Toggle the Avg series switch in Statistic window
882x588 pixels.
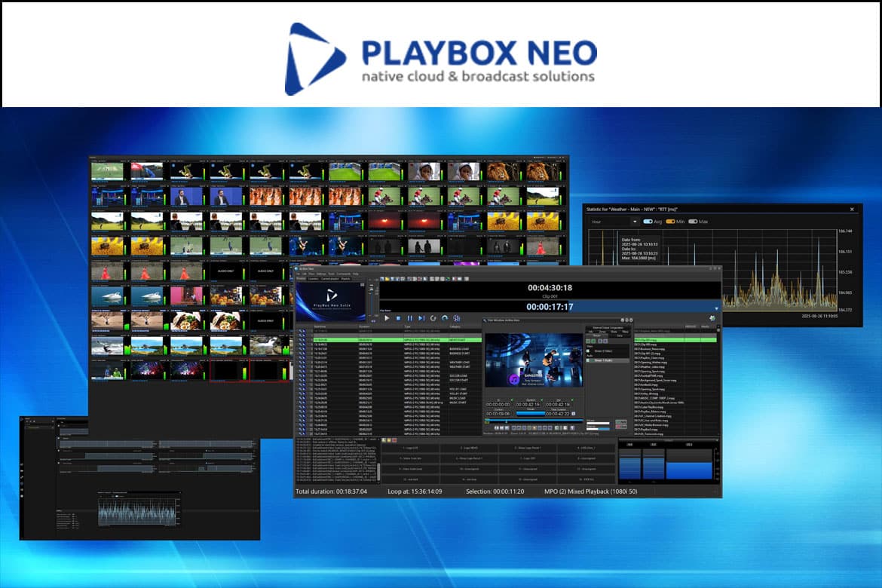(x=648, y=222)
